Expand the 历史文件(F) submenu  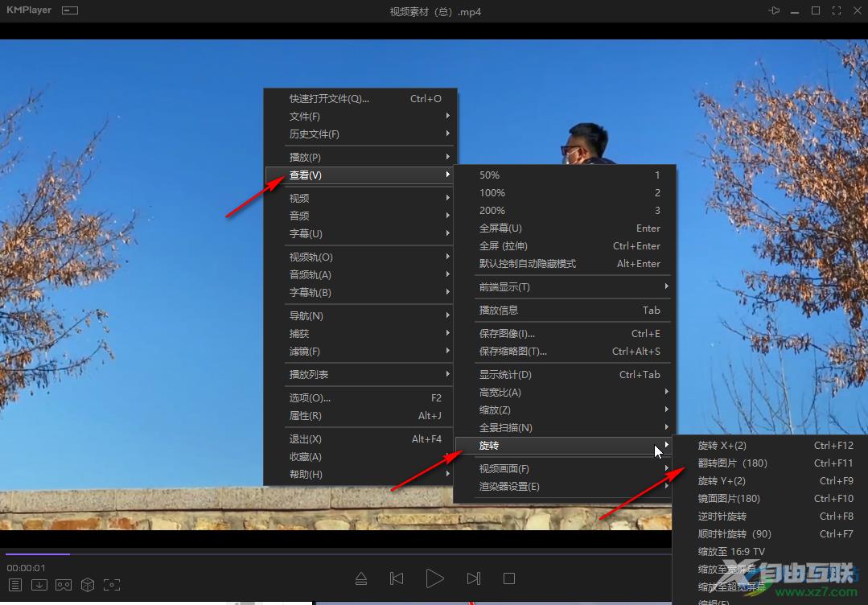(359, 134)
